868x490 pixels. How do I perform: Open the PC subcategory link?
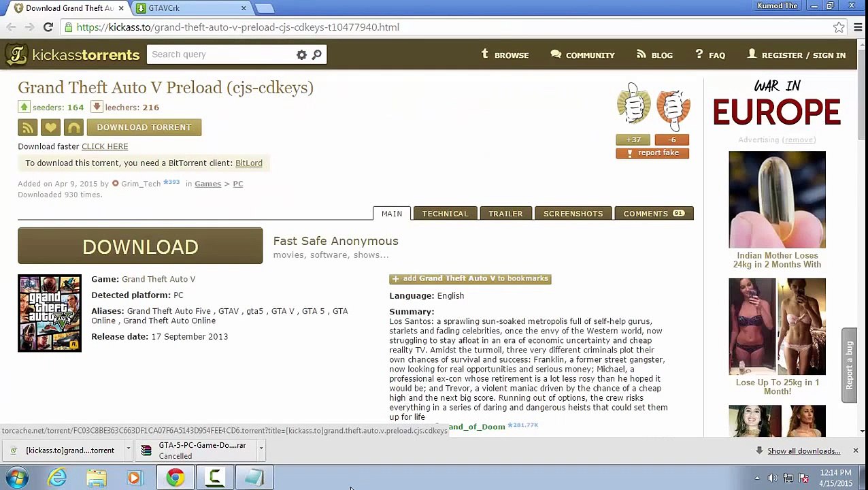click(238, 184)
